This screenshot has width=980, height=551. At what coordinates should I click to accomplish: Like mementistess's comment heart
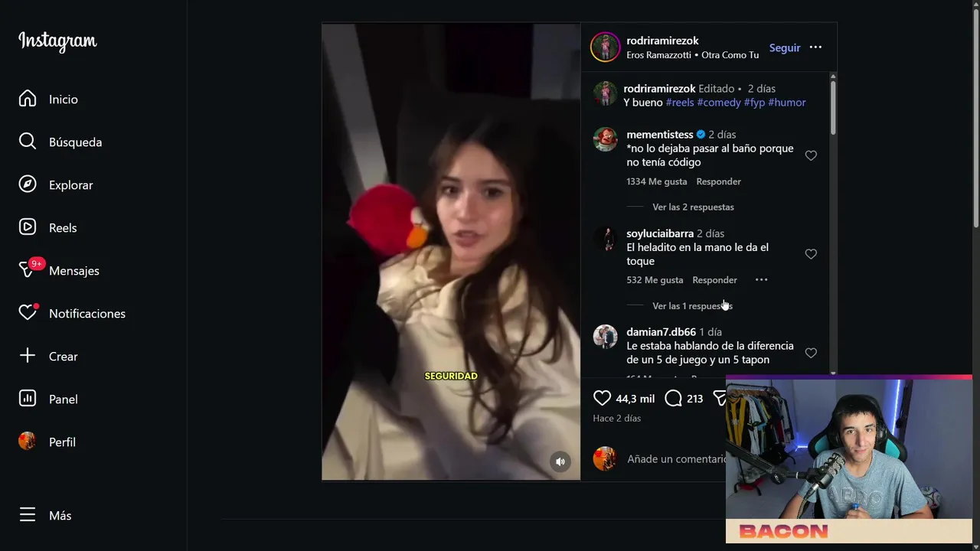click(x=811, y=155)
